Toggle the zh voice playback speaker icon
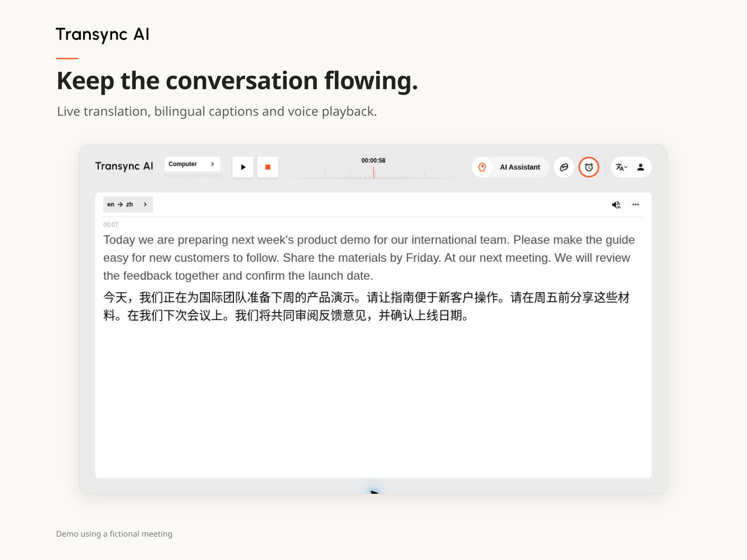Viewport: 747px width, 560px height. pos(616,205)
